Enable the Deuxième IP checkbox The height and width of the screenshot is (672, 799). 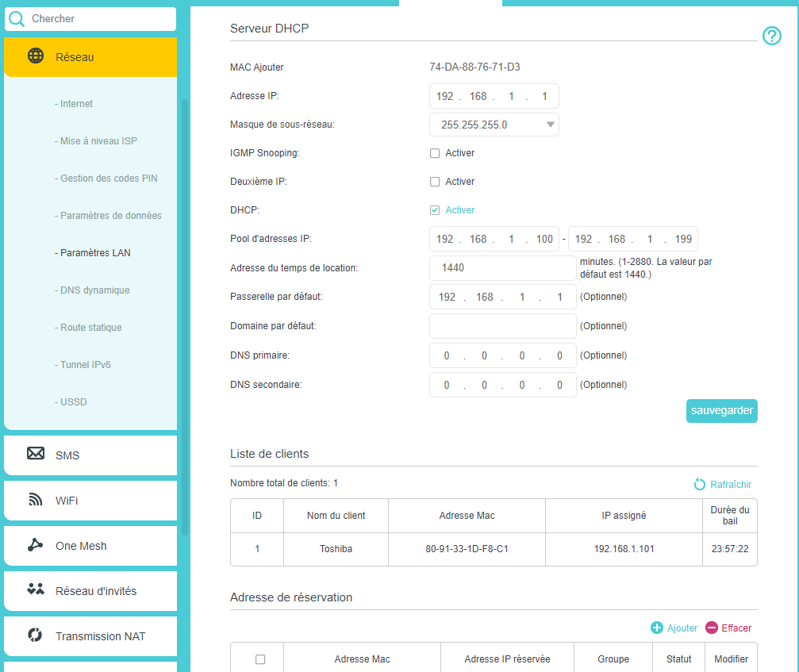435,182
